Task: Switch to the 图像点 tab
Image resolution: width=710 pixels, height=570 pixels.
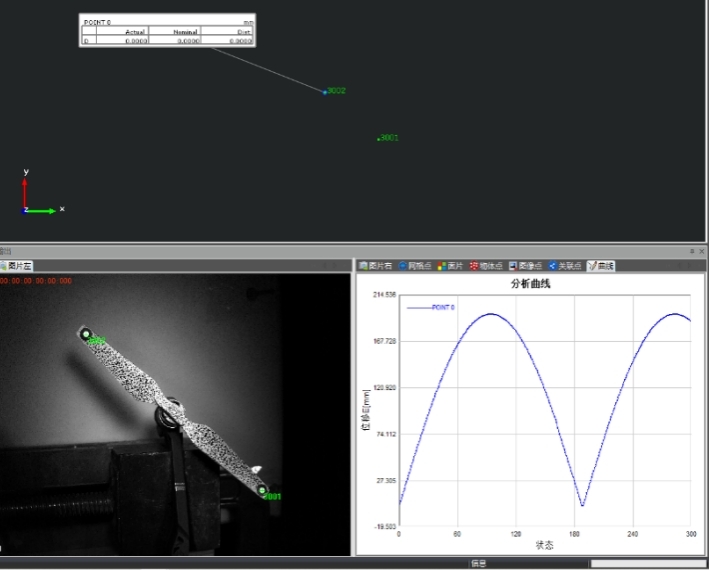Action: pos(526,266)
